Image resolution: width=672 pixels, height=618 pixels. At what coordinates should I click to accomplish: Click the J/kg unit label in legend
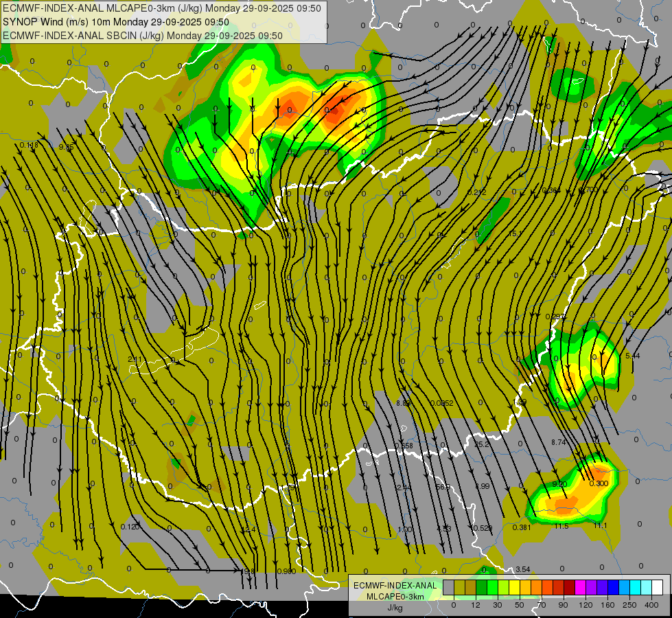point(395,608)
